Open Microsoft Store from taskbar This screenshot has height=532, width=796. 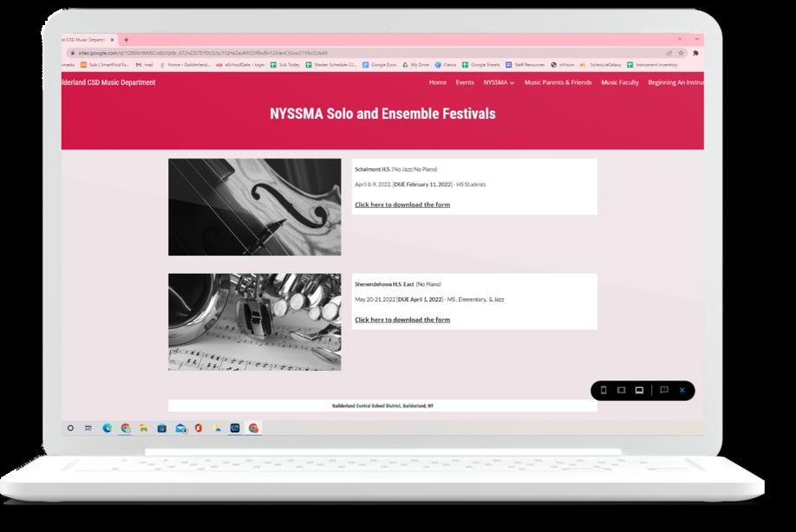point(162,428)
